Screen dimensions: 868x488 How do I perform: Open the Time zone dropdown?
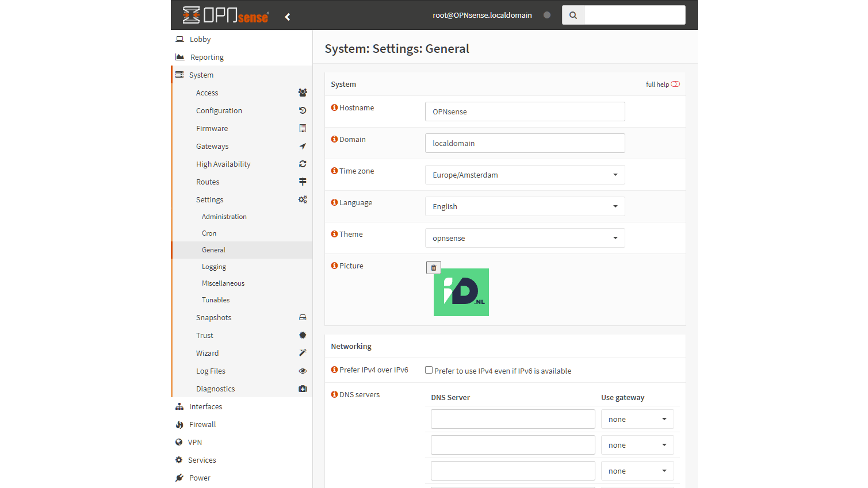(525, 175)
